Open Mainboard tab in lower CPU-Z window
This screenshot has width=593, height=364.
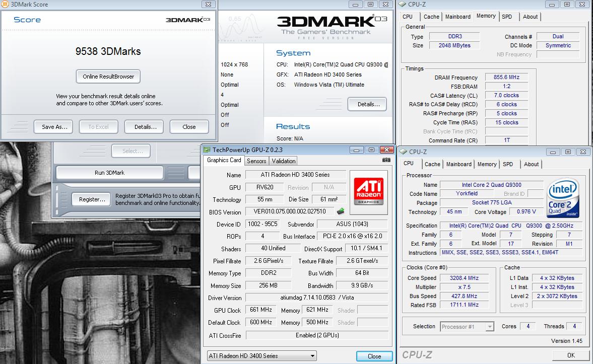click(459, 164)
